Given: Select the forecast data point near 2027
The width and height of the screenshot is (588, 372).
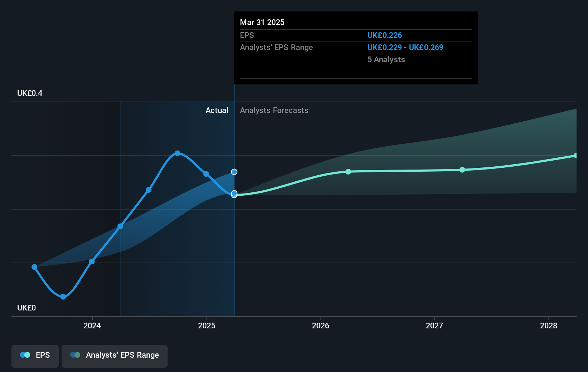Looking at the screenshot, I should 462,170.
